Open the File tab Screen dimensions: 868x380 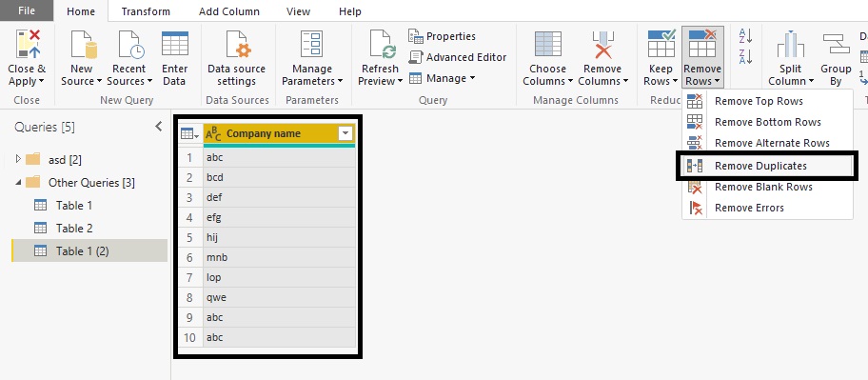27,10
